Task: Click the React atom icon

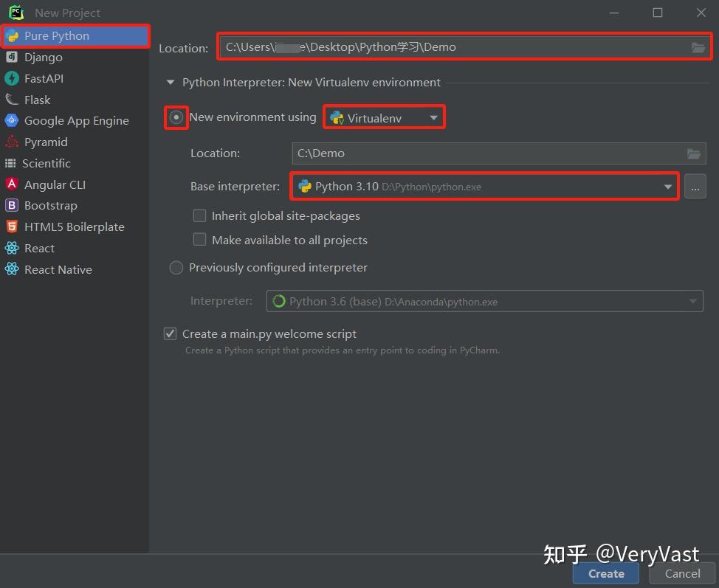Action: coord(12,248)
